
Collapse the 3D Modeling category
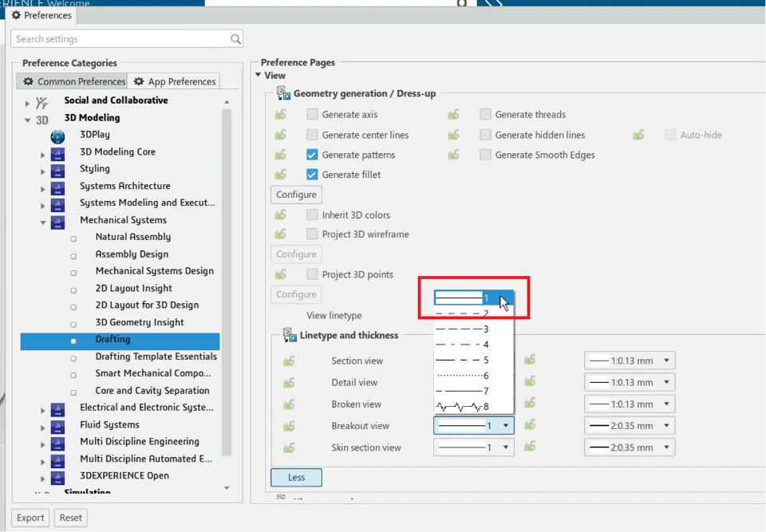tap(27, 120)
